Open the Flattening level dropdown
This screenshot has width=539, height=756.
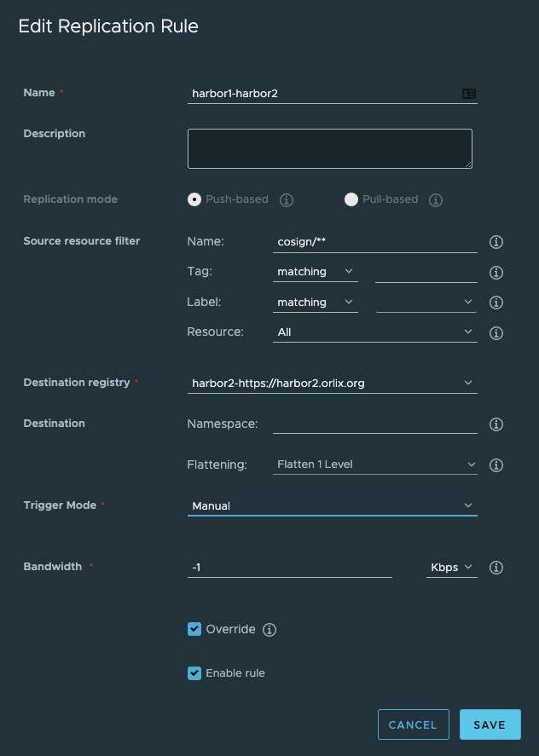375,465
